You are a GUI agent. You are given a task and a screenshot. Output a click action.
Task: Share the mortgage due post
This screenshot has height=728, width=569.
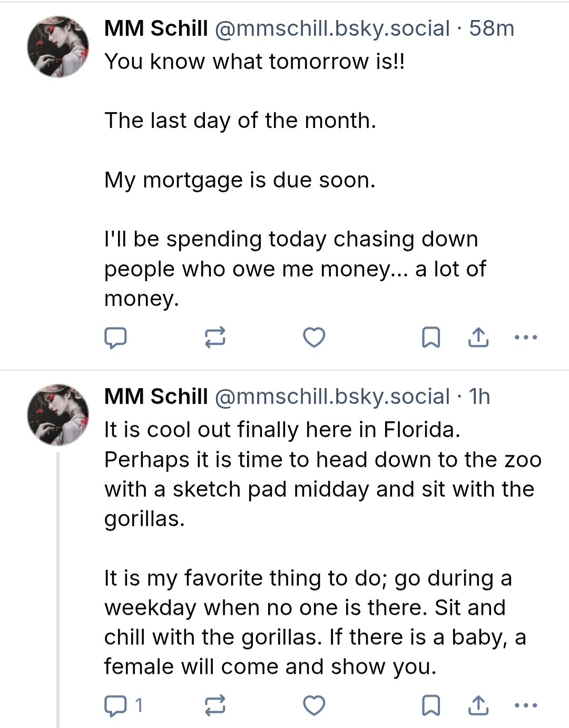coord(478,338)
